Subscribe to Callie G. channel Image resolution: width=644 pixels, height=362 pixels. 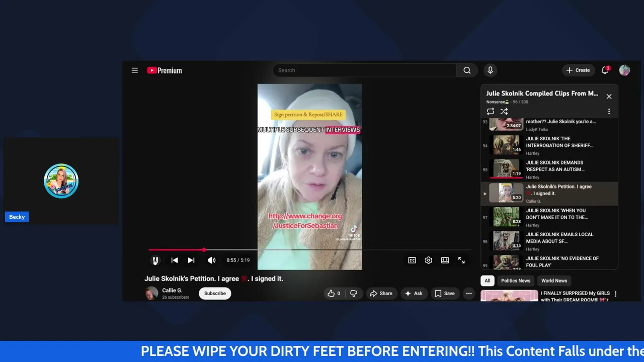[215, 294]
